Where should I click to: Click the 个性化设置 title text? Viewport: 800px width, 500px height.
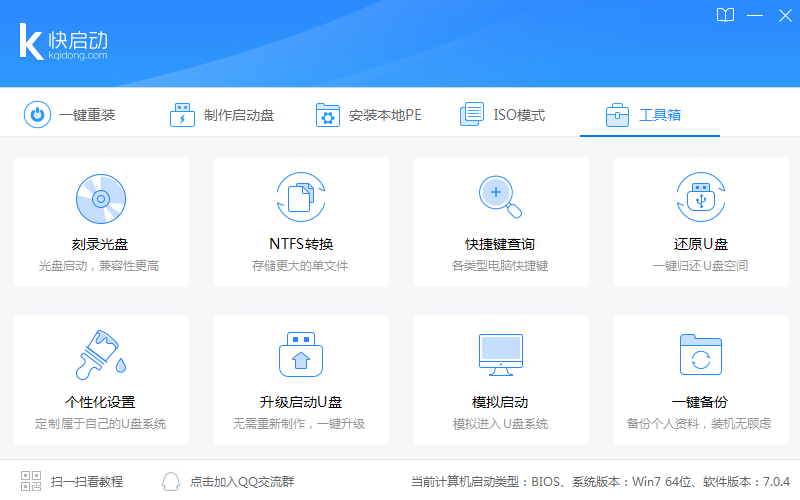click(x=100, y=403)
